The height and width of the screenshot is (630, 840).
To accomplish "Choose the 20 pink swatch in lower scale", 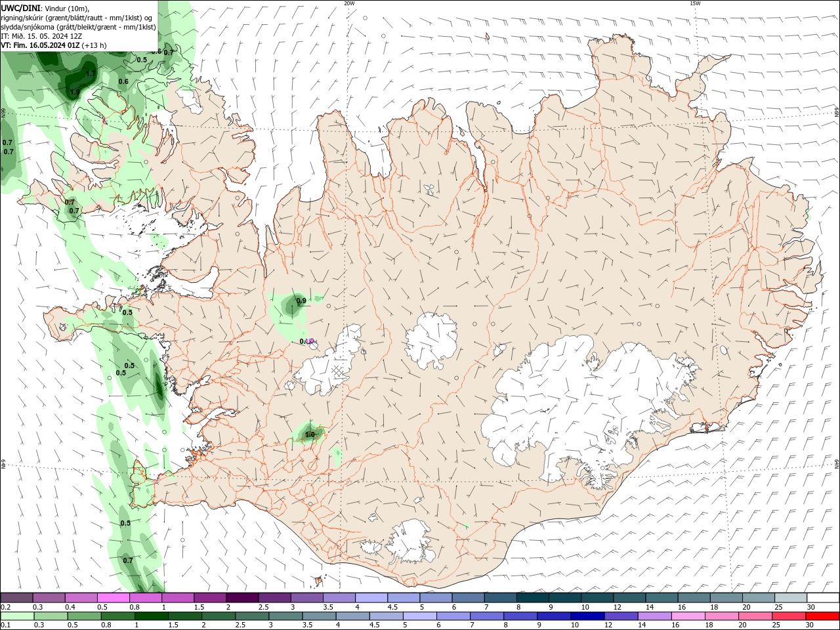I will point(755,616).
